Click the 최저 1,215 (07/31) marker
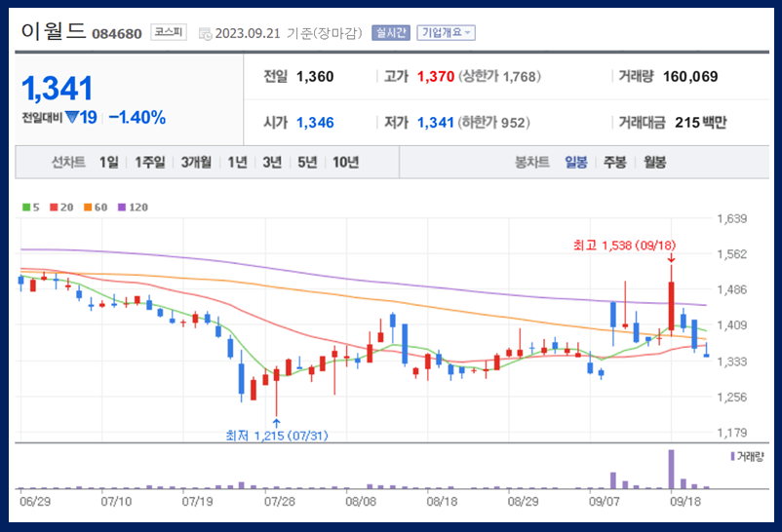Viewport: 782px width, 532px height. click(277, 436)
